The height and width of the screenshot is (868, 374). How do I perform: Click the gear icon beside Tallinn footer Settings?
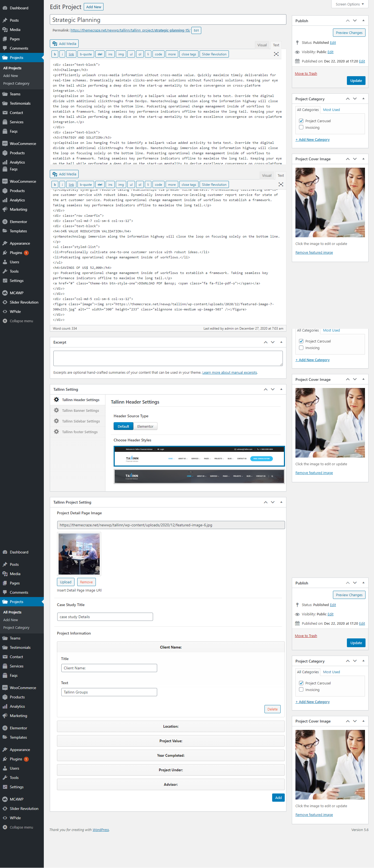pyautogui.click(x=56, y=432)
